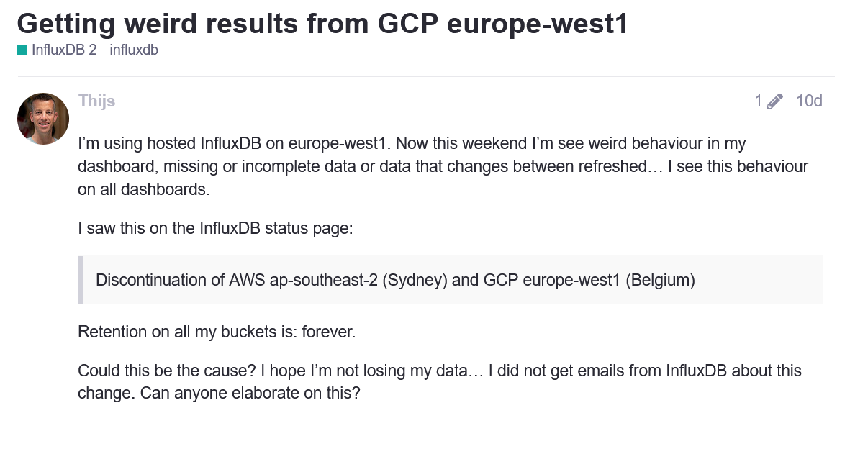Click the word "forever" in the post
This screenshot has height=449, width=868.
coord(328,332)
